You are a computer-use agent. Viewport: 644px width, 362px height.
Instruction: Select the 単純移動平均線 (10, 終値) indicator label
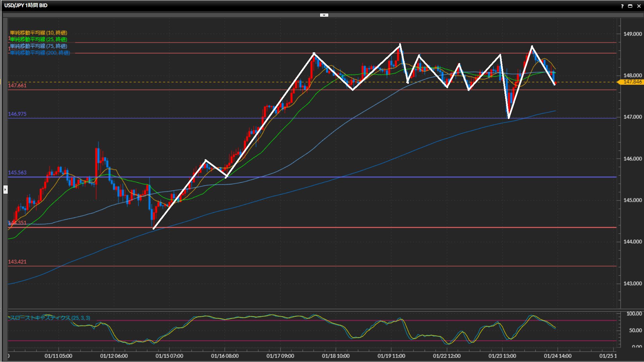click(x=39, y=33)
